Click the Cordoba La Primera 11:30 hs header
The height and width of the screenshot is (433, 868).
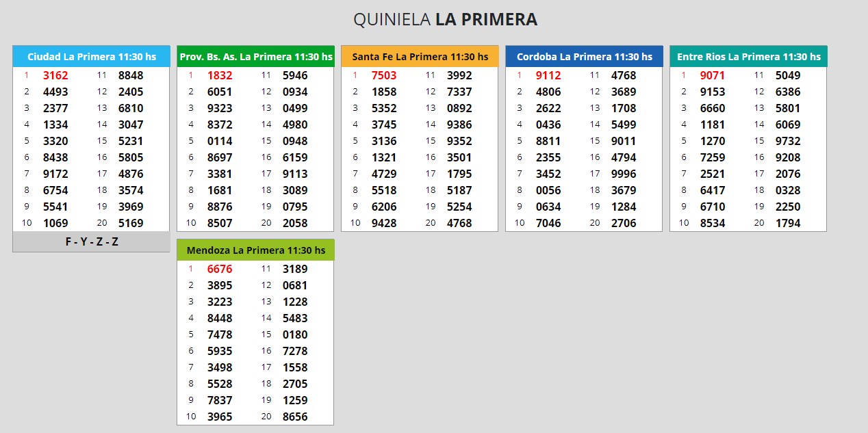pyautogui.click(x=584, y=57)
